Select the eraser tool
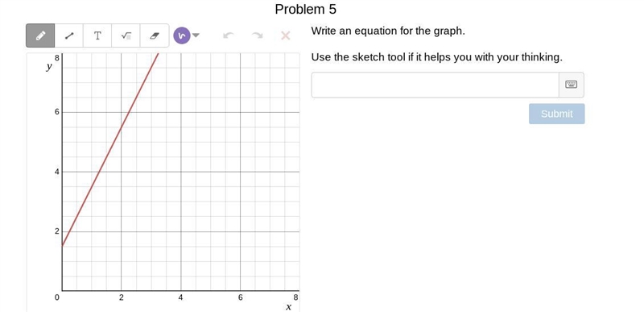This screenshot has width=644, height=312. (154, 35)
